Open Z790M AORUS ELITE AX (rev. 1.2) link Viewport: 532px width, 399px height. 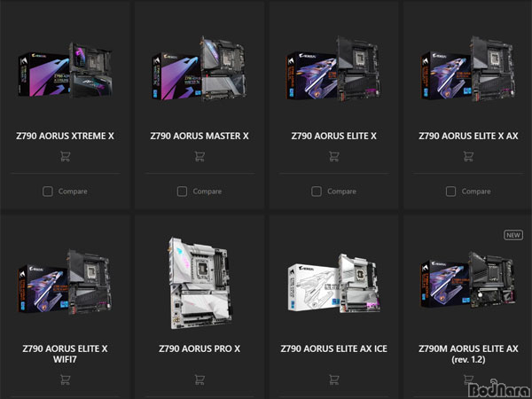(468, 354)
